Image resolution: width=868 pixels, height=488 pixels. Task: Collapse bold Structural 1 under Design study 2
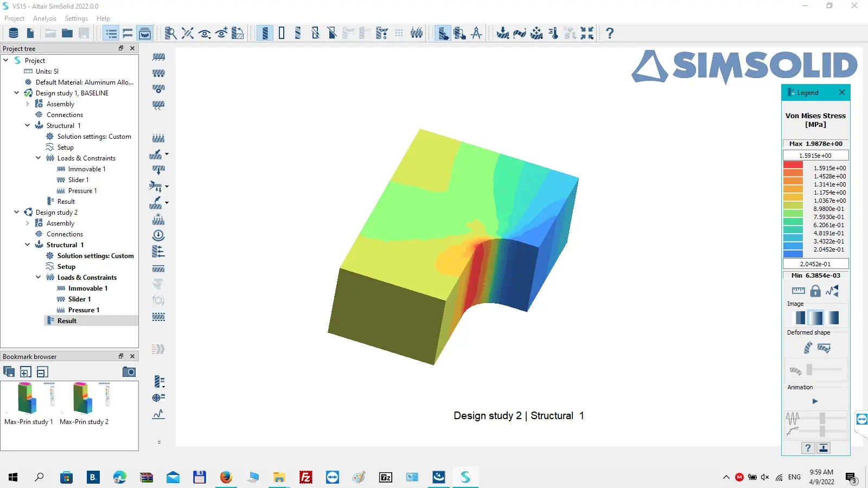(x=28, y=245)
